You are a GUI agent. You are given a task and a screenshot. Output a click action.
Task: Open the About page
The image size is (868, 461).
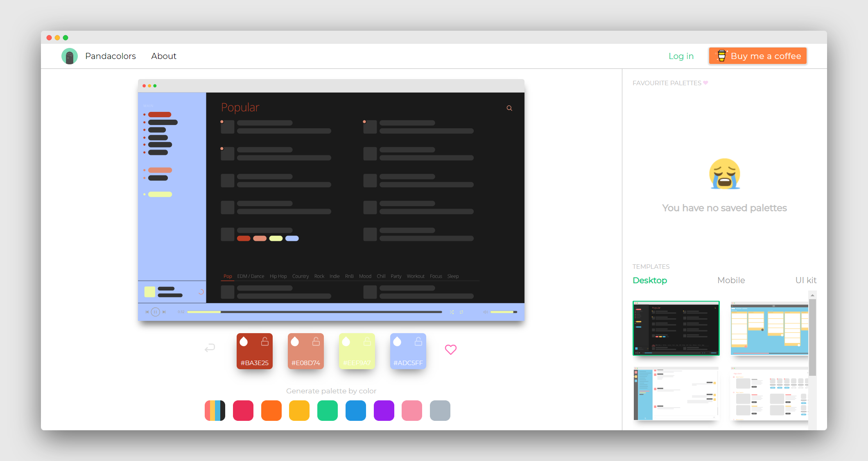pyautogui.click(x=163, y=56)
